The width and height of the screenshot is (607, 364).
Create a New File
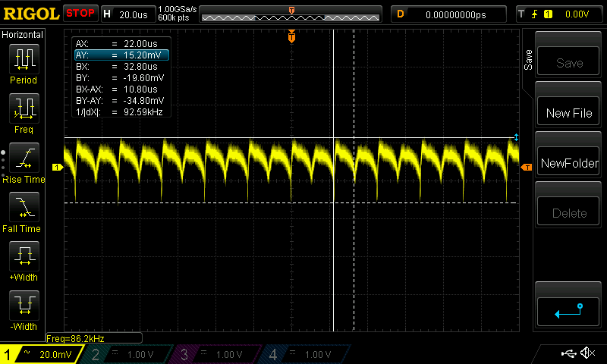click(568, 111)
